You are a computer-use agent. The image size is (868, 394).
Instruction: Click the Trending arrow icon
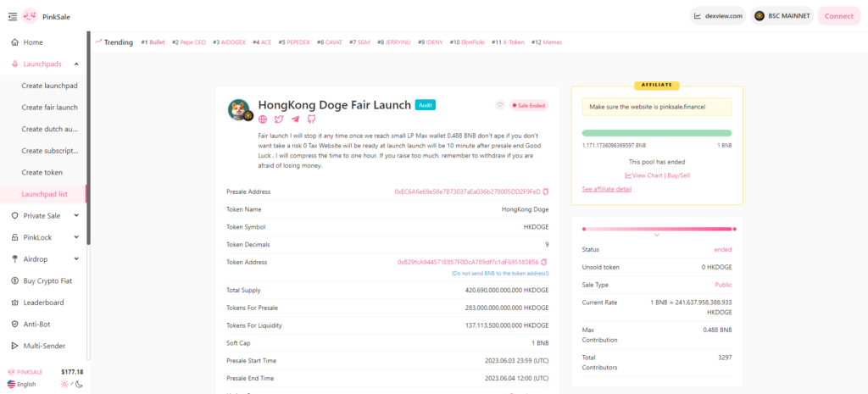click(x=99, y=42)
